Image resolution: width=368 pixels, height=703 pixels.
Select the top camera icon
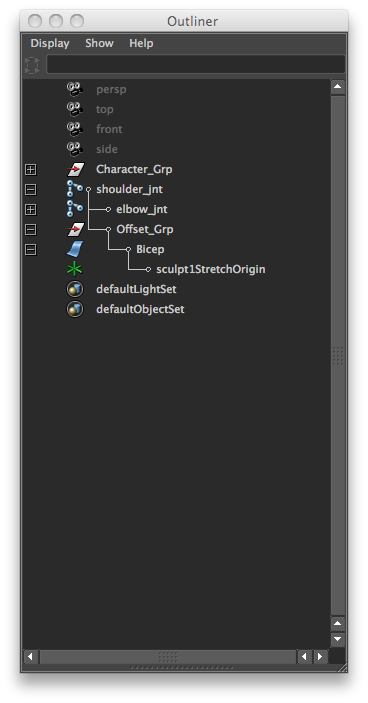[75, 109]
